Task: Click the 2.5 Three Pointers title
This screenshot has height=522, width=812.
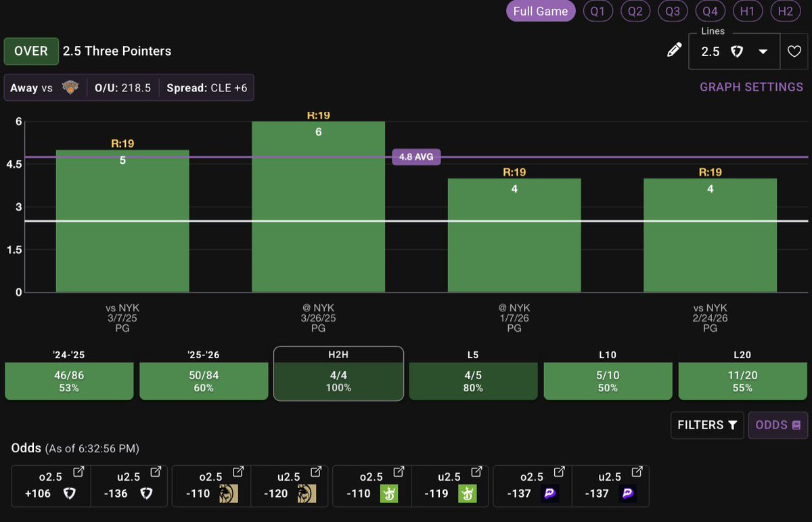Action: coord(117,51)
